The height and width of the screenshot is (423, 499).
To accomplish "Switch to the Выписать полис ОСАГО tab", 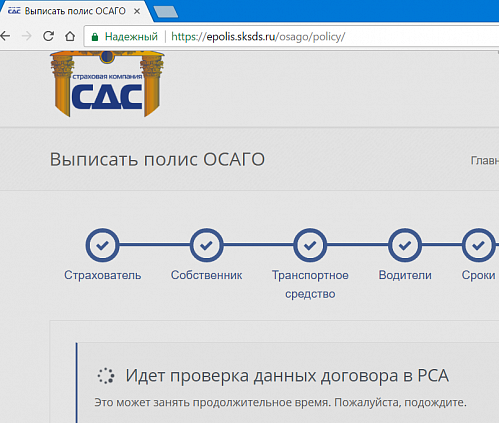I will tap(73, 11).
